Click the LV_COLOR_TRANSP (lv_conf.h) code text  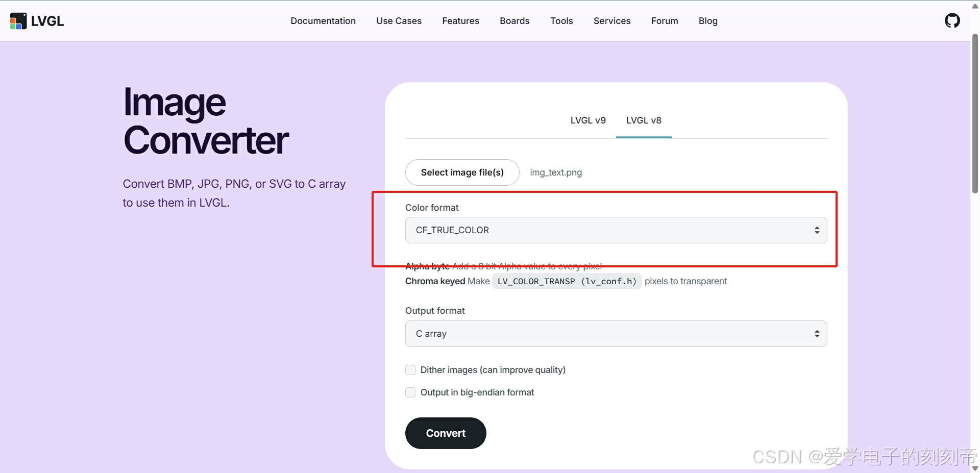[x=567, y=281]
